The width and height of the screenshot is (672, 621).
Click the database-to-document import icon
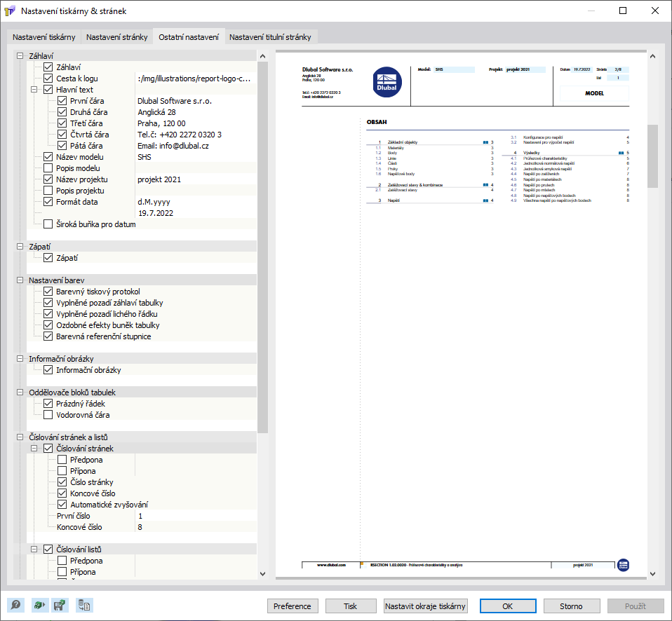tap(84, 605)
